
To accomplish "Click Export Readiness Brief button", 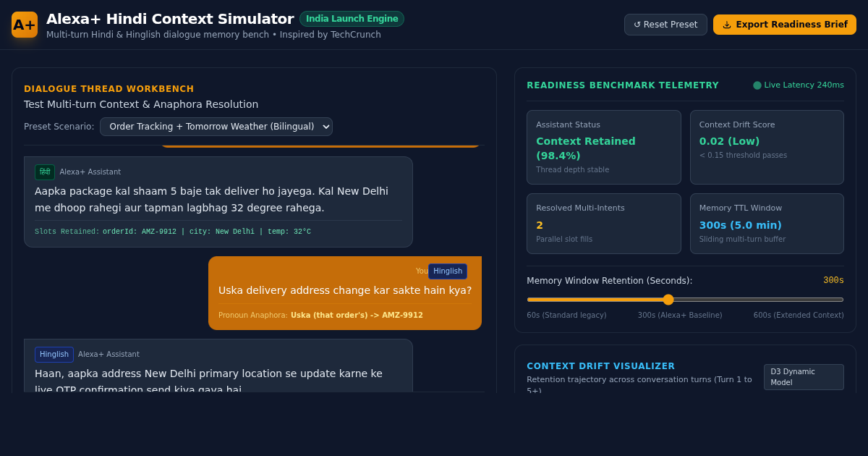I will click(x=785, y=25).
